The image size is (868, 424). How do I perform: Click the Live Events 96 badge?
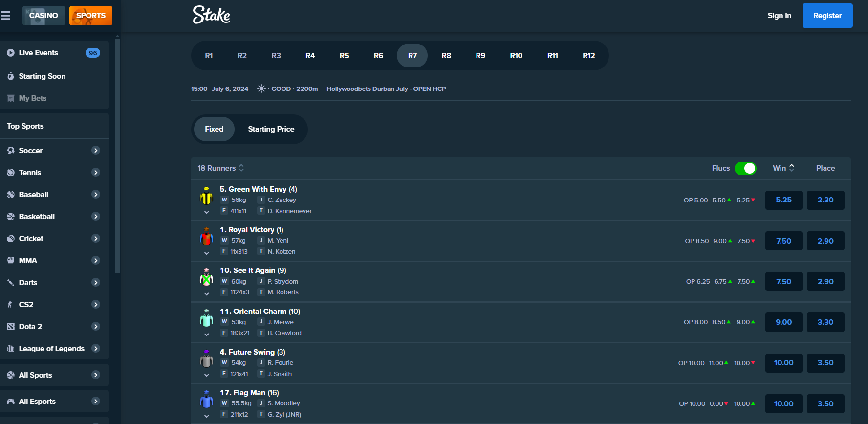[93, 53]
